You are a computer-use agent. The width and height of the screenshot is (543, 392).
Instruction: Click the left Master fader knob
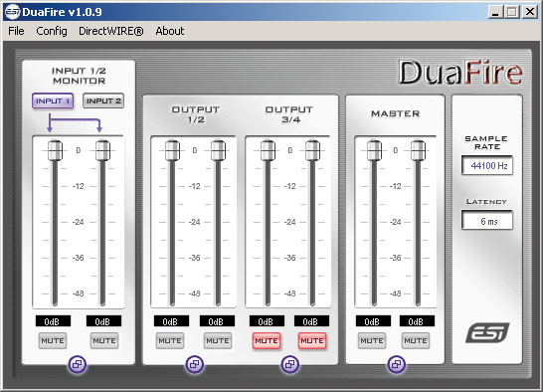point(374,150)
